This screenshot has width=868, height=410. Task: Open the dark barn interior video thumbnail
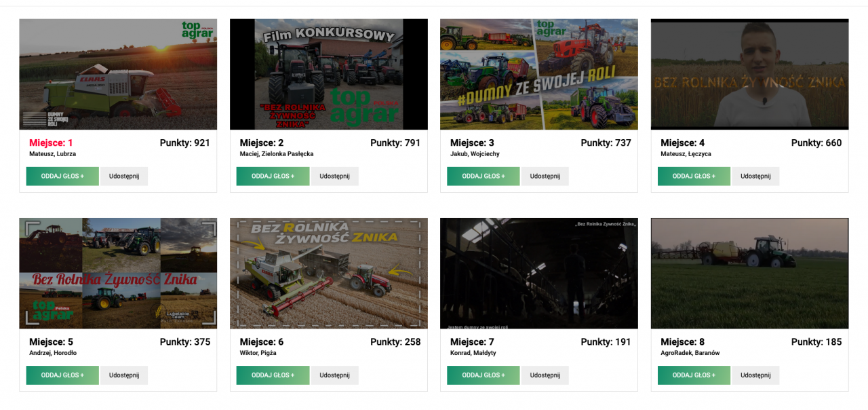point(539,274)
